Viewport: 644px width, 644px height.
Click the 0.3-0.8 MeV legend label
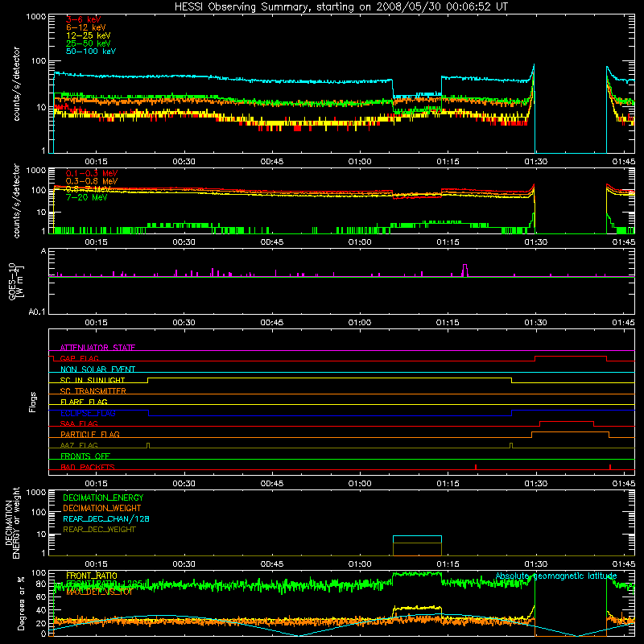pos(92,181)
